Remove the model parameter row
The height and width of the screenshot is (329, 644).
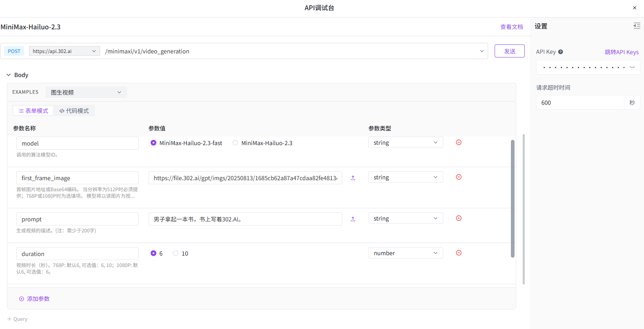458,142
